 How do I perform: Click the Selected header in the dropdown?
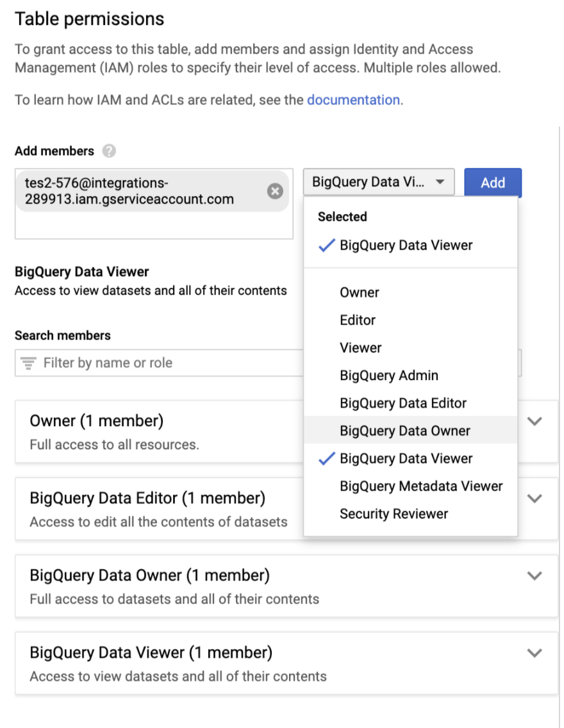click(342, 217)
